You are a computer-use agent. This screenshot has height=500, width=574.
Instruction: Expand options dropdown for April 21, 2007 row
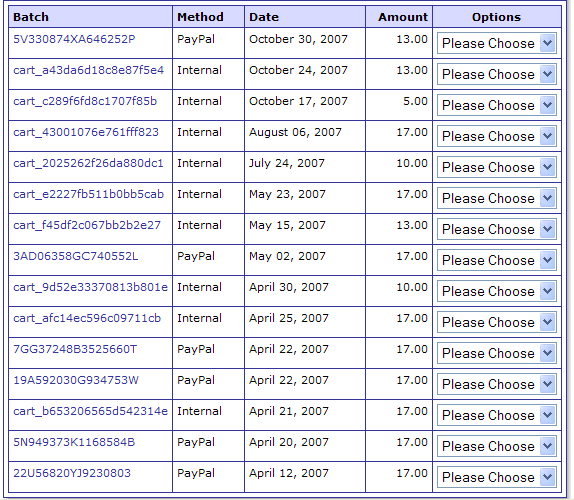point(497,415)
